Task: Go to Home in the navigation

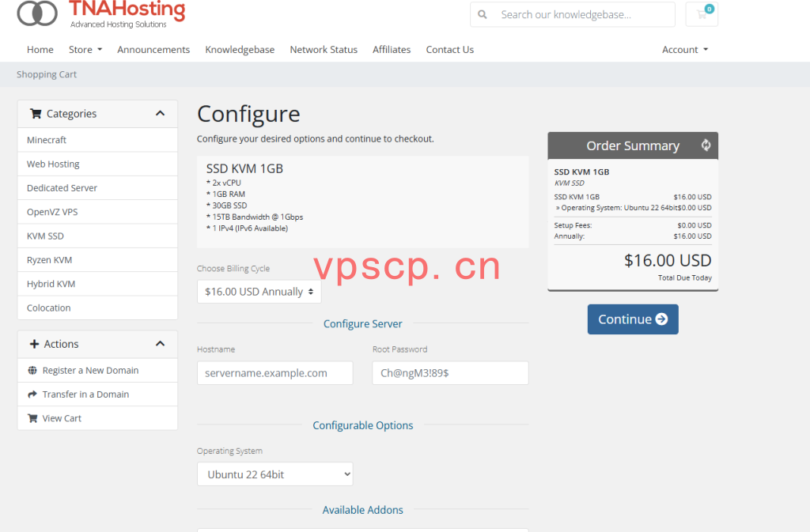Action: coord(40,50)
